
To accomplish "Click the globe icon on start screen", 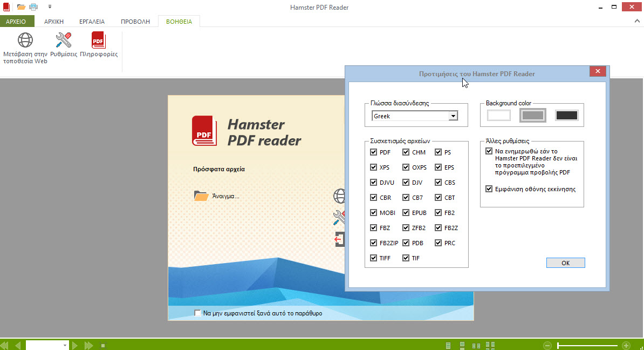I will 339,196.
